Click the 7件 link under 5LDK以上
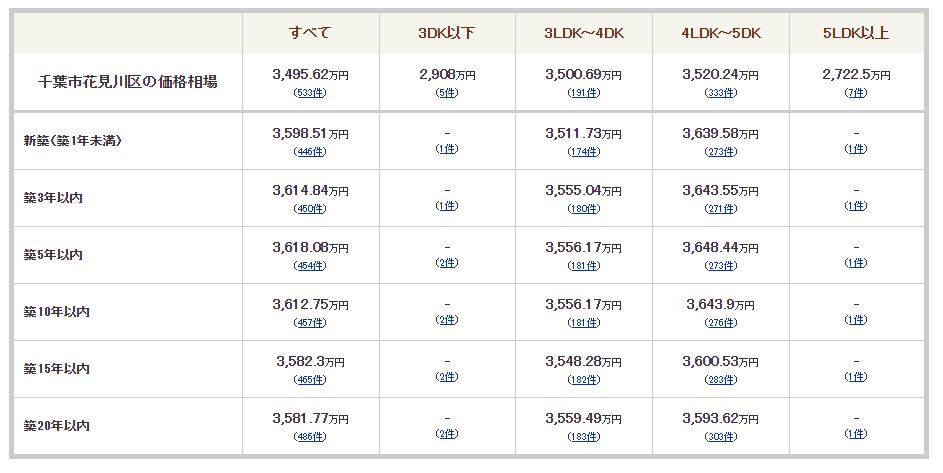943x473 pixels. pos(856,93)
